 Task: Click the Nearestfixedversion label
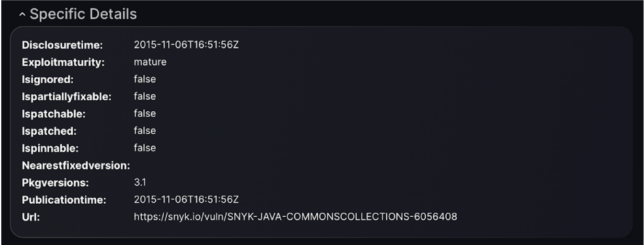(x=76, y=166)
